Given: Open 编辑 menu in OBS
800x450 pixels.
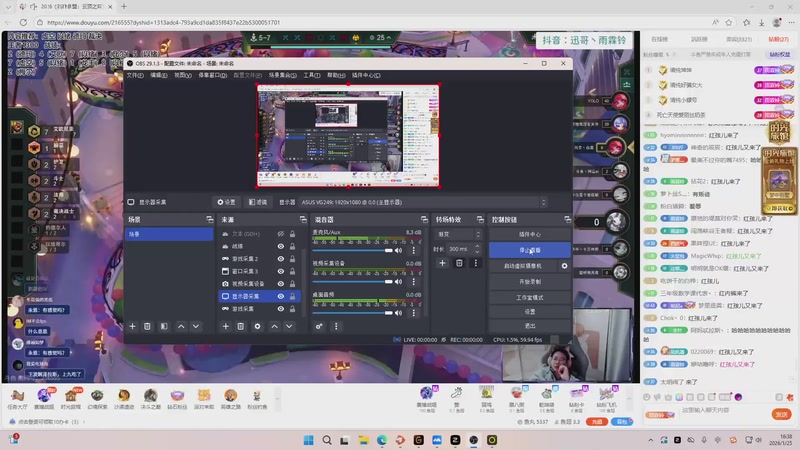Looking at the screenshot, I should tap(159, 75).
